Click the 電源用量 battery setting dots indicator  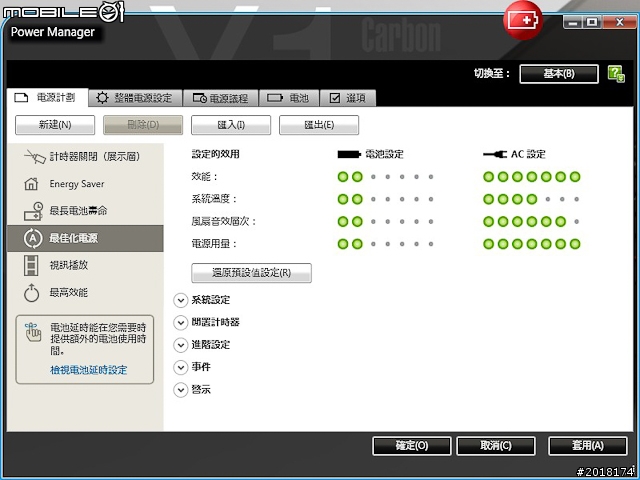(x=385, y=244)
